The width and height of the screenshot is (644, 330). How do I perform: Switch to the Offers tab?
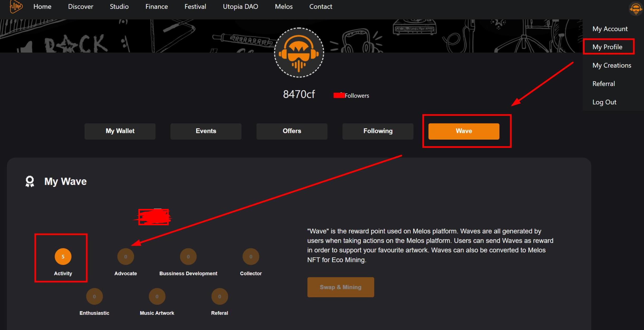tap(292, 131)
